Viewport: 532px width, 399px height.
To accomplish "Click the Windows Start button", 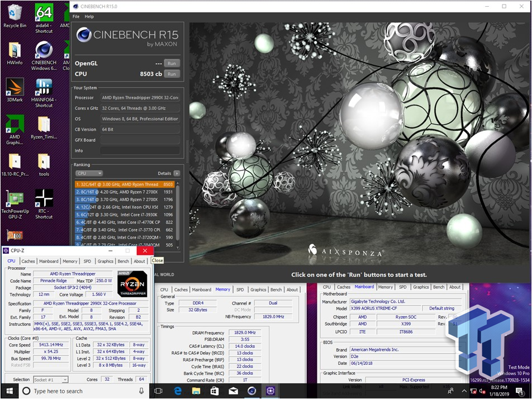I will pyautogui.click(x=9, y=391).
